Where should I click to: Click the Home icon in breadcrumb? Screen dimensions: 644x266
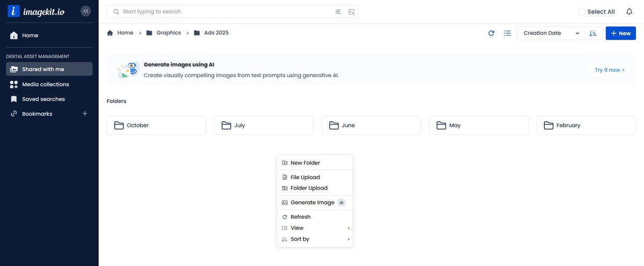point(110,33)
